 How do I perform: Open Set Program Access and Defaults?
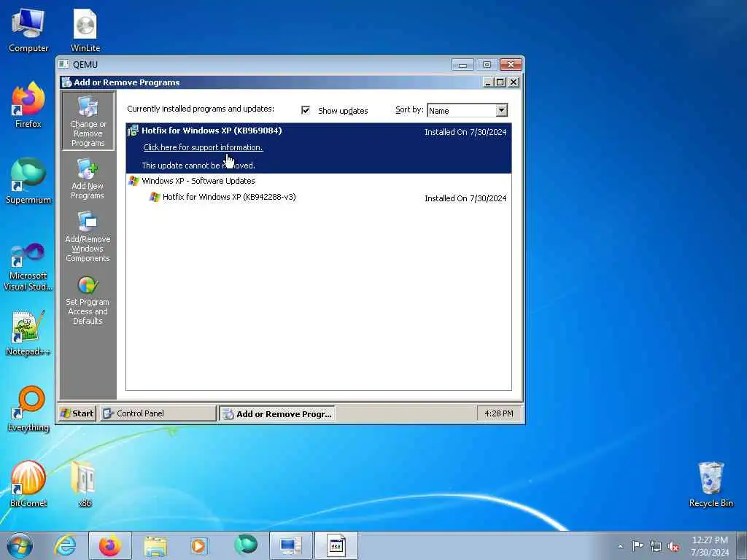pyautogui.click(x=88, y=300)
